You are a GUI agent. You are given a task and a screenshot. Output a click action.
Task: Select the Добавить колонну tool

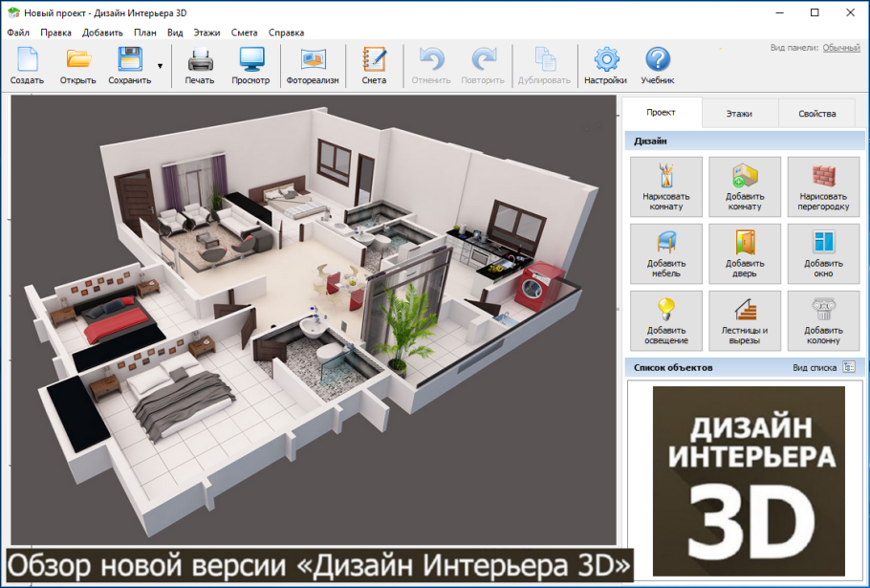point(823,320)
